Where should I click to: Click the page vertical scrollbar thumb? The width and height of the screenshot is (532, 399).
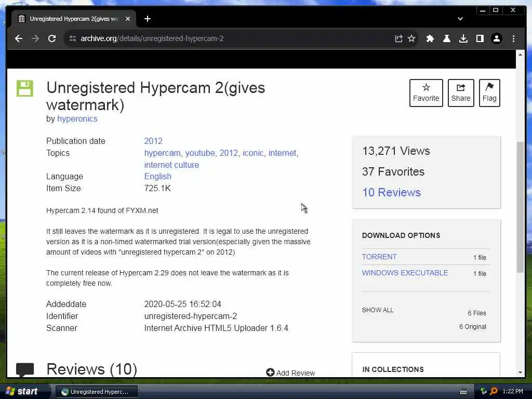point(520,207)
